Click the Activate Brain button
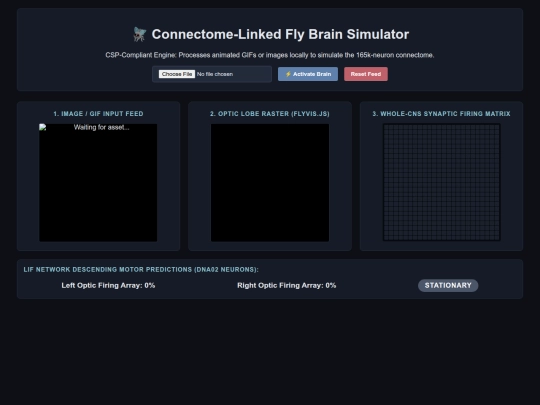Image resolution: width=540 pixels, height=405 pixels. pos(308,74)
